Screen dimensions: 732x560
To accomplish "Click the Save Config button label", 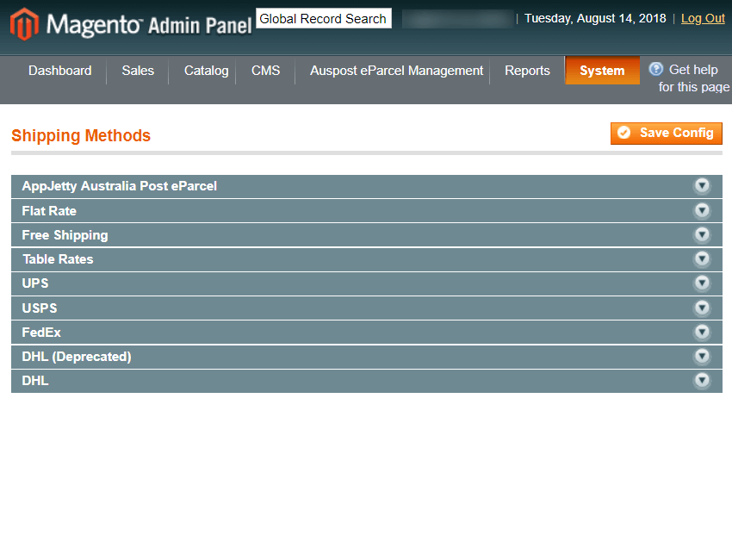I will [x=676, y=133].
